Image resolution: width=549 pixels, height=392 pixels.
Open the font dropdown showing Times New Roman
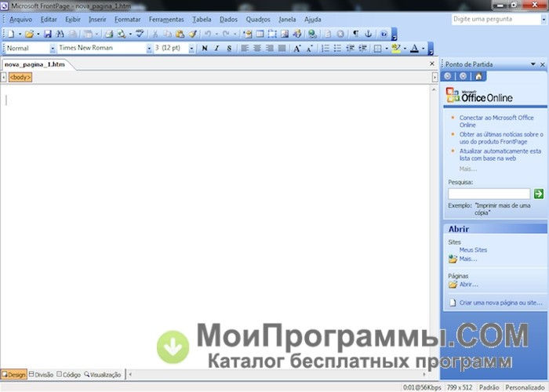149,49
